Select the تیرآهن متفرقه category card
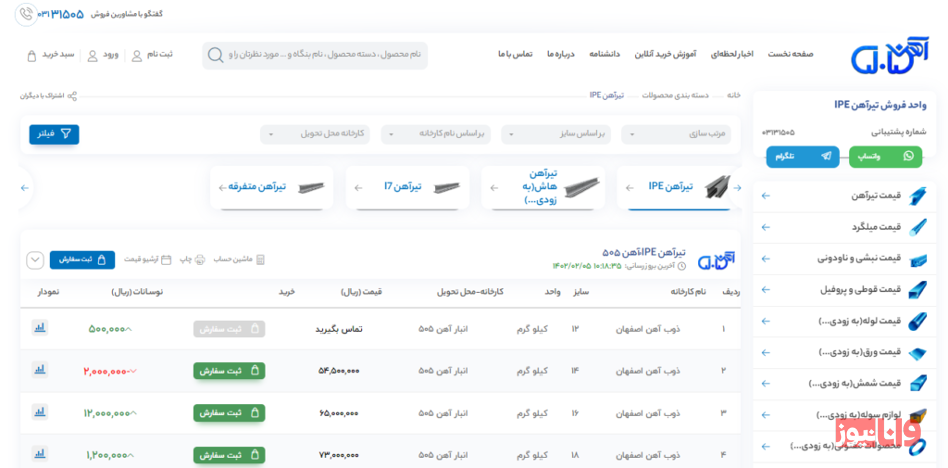 click(x=272, y=187)
